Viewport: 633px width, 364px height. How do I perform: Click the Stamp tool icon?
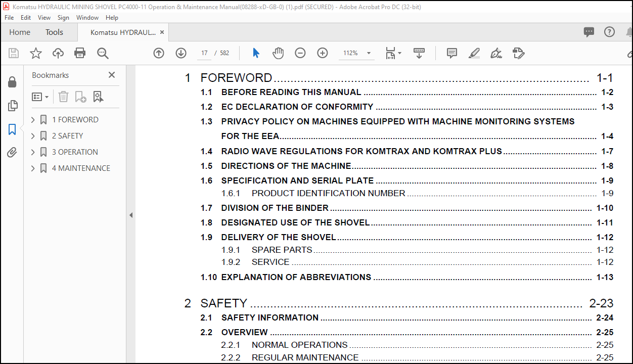click(519, 53)
